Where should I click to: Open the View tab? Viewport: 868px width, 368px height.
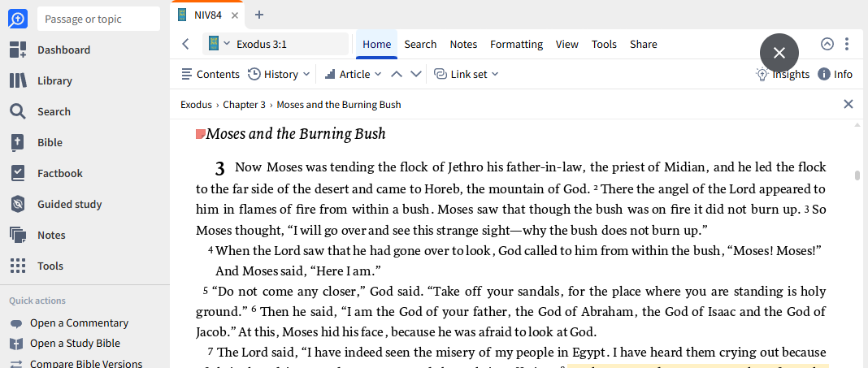click(x=566, y=44)
